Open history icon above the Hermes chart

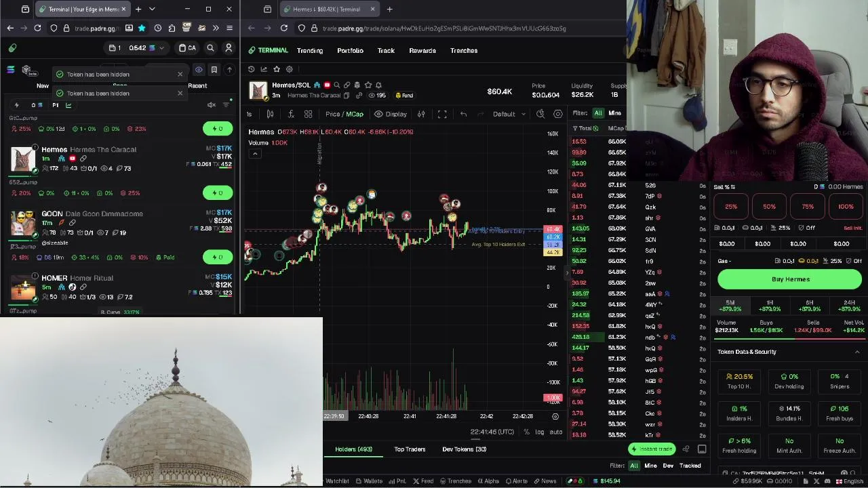pyautogui.click(x=252, y=69)
